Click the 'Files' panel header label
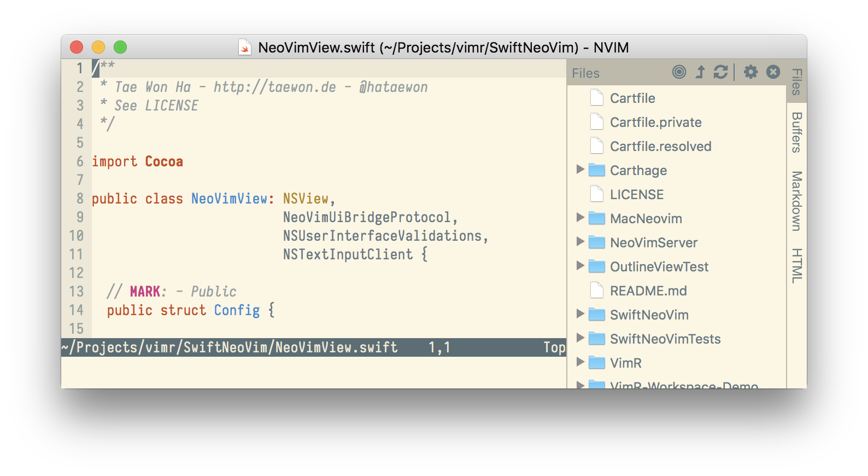 pos(586,73)
